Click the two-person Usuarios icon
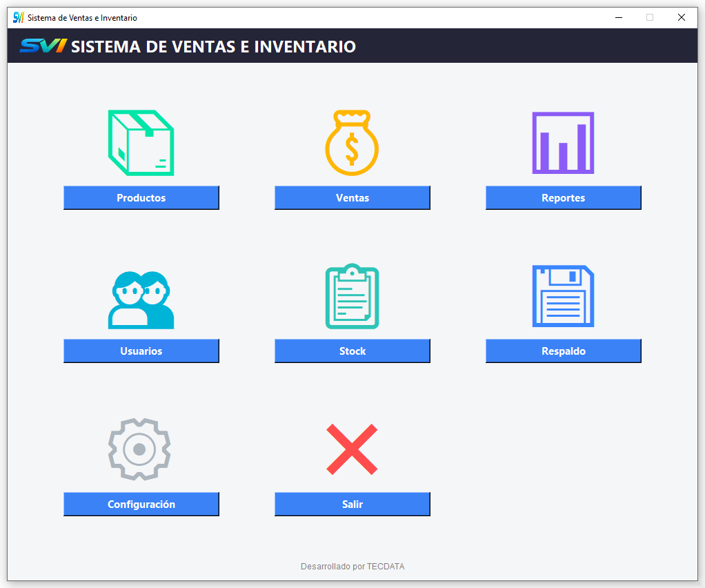 point(141,300)
